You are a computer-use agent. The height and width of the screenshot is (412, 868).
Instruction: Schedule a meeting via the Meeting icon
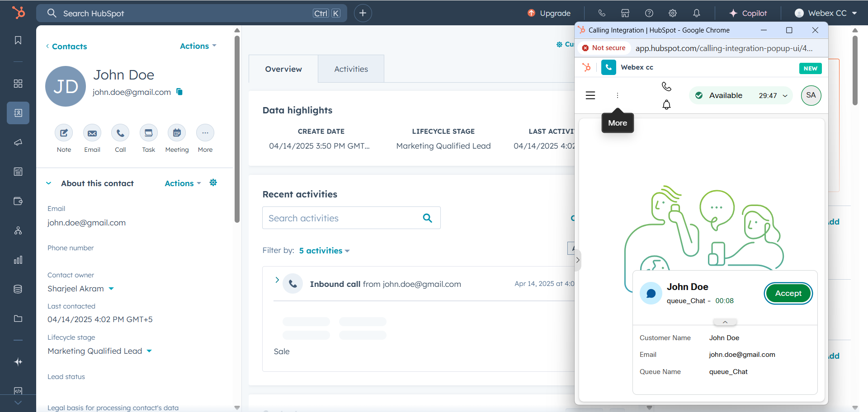[177, 133]
